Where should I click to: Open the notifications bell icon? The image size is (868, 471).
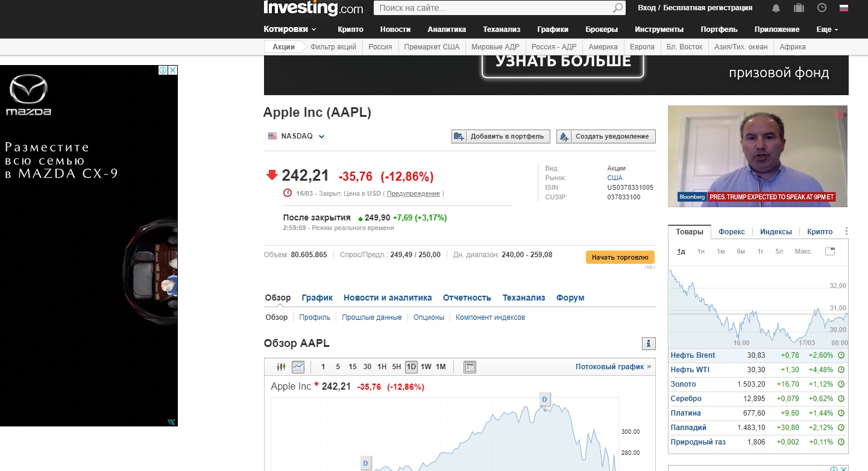776,8
